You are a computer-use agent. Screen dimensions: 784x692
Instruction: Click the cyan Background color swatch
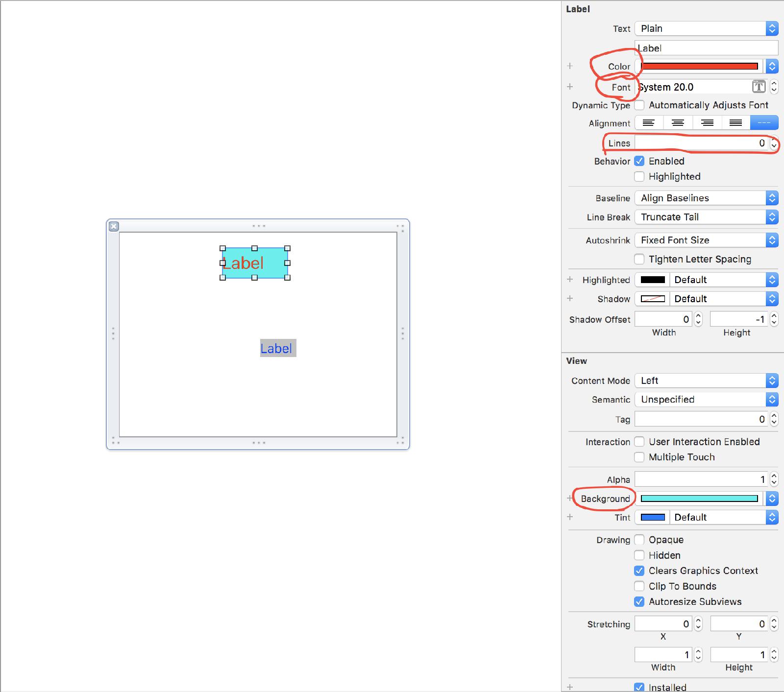coord(699,499)
